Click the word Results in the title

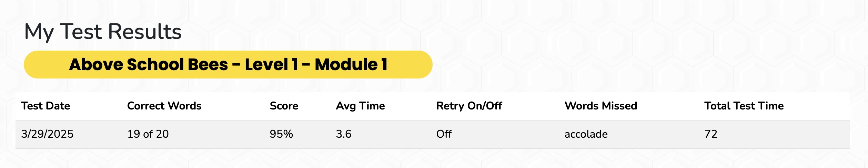click(145, 32)
